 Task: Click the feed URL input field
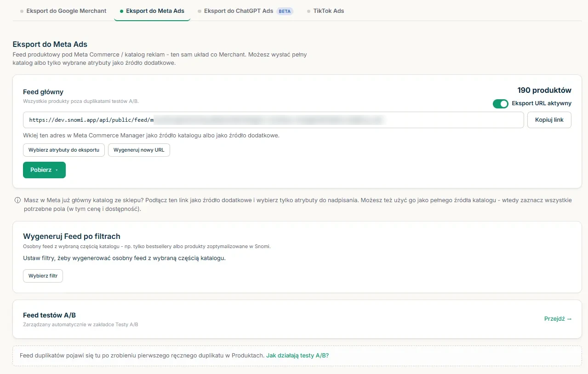click(x=274, y=120)
